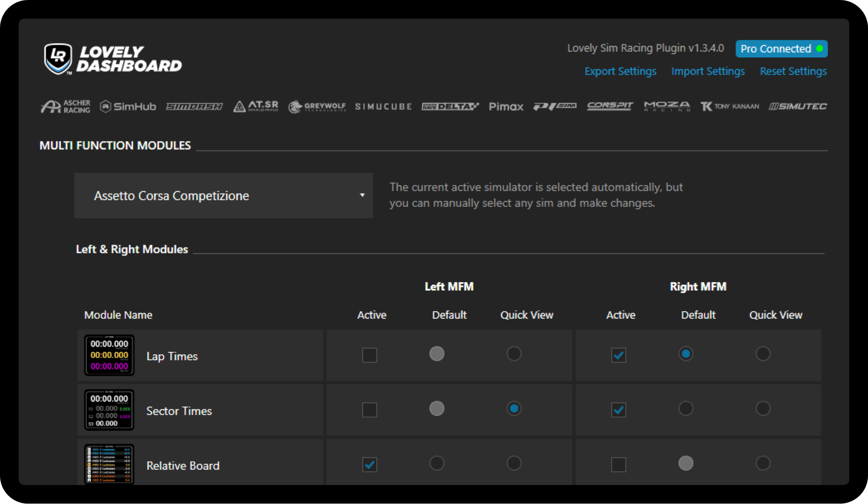The image size is (868, 504).
Task: Select Lap Times Right MFM Quick View radio
Action: click(762, 354)
